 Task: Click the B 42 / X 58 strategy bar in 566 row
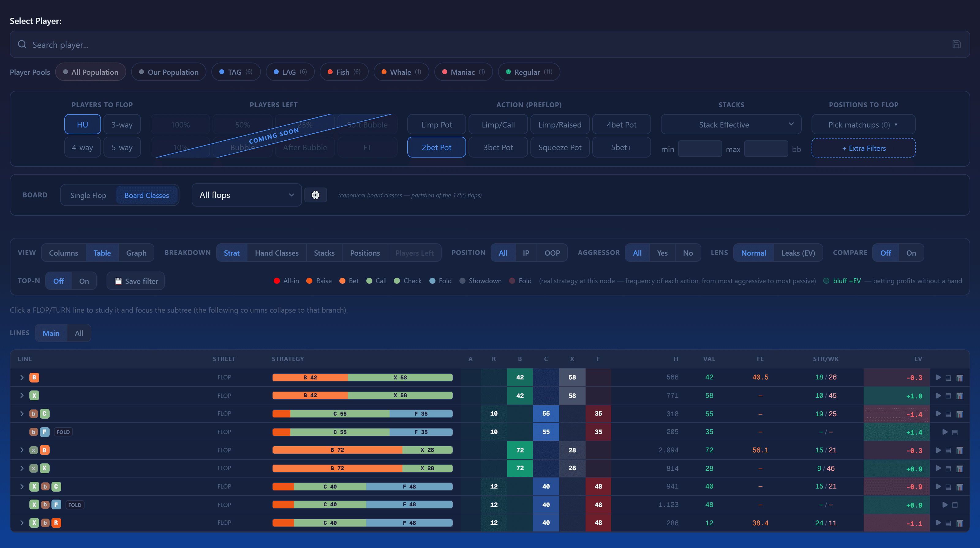(x=362, y=377)
